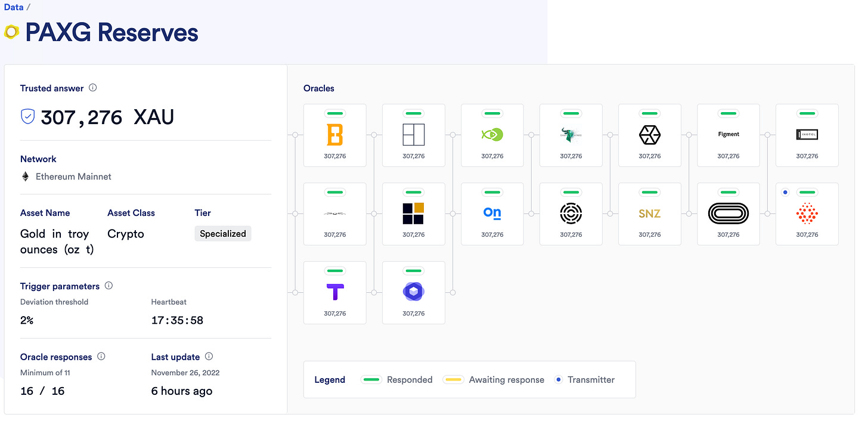
Task: Click the 'Awaiting response' legend label
Action: [507, 380]
